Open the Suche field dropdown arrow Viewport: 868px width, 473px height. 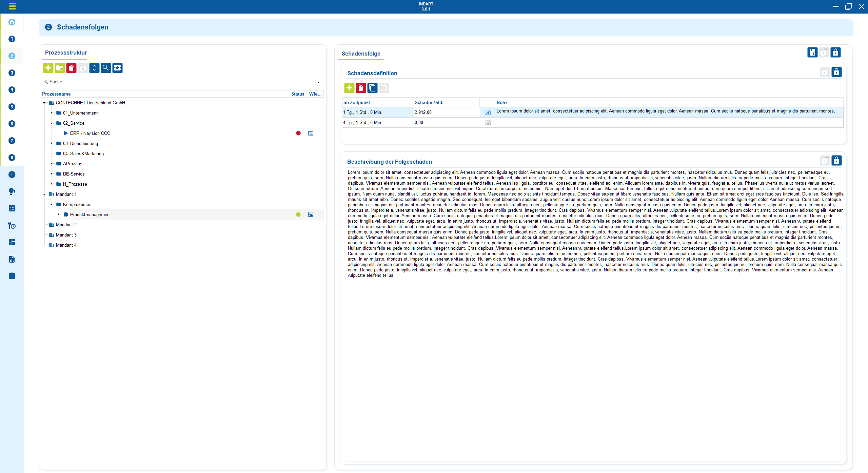(318, 82)
